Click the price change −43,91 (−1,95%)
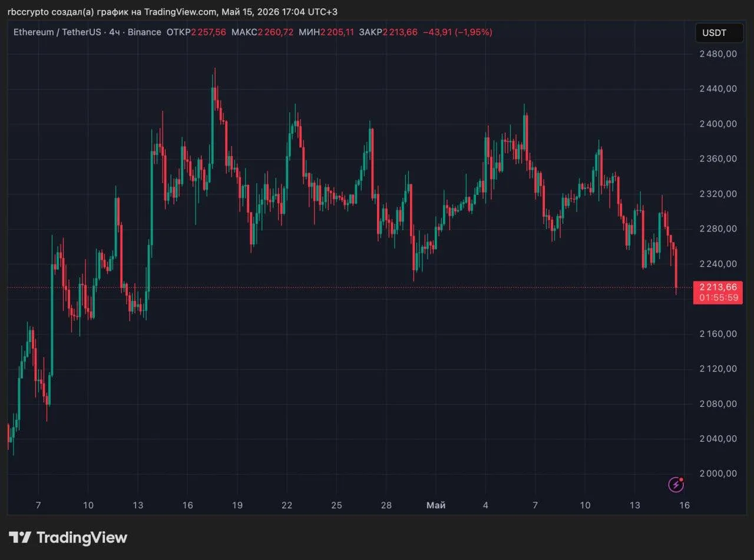754x560 pixels. click(x=457, y=32)
